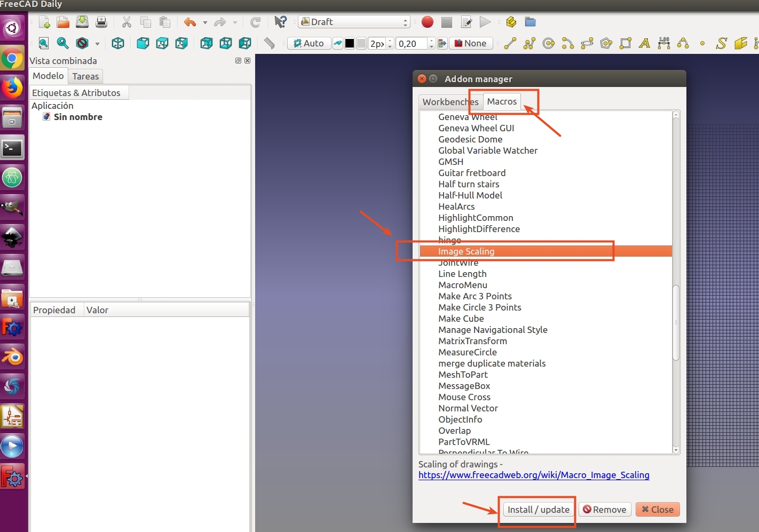Select Image Scaling macro in list
Viewport: 759px width, 532px height.
(545, 251)
